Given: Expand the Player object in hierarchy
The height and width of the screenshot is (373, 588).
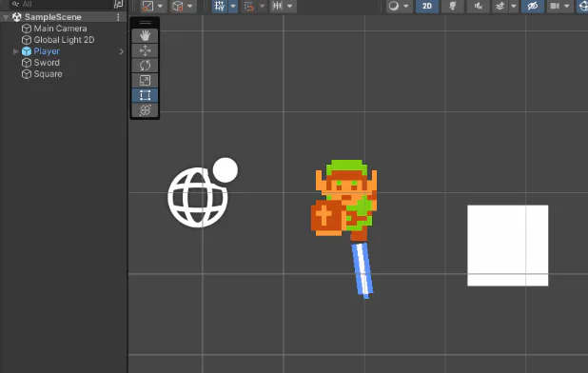Looking at the screenshot, I should coord(16,51).
